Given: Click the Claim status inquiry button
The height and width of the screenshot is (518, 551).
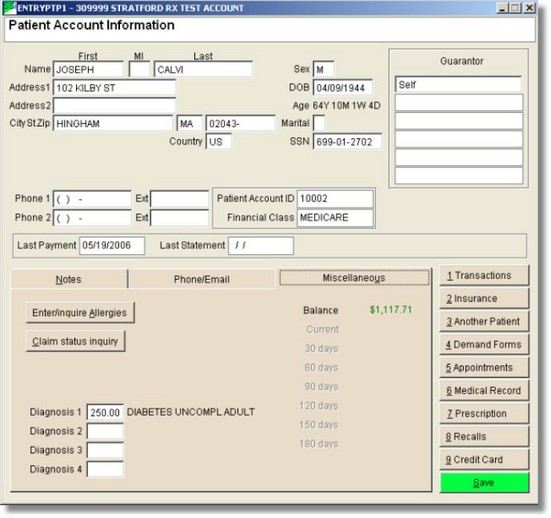Looking at the screenshot, I should click(x=76, y=341).
